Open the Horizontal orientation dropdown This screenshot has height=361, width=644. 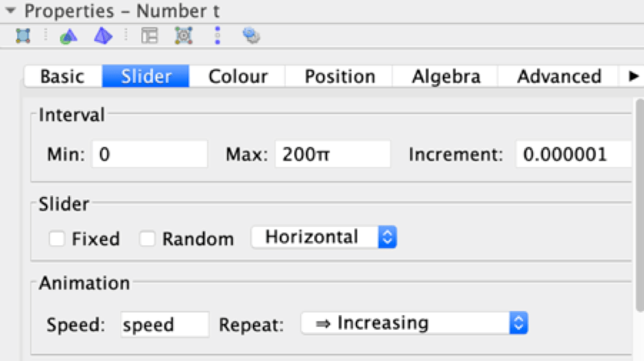[324, 238]
